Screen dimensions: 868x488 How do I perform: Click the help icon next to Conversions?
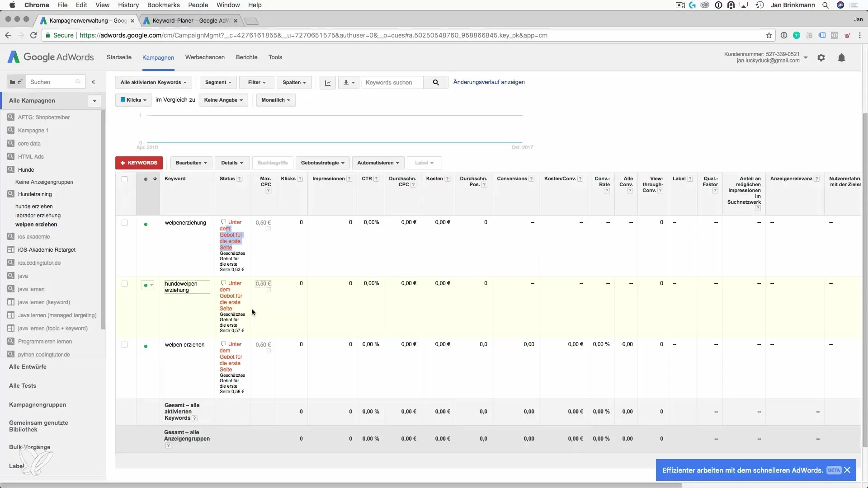click(532, 178)
